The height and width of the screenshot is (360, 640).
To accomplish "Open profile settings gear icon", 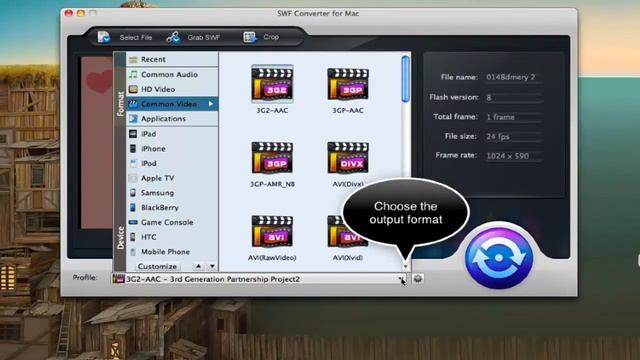I will click(x=418, y=279).
